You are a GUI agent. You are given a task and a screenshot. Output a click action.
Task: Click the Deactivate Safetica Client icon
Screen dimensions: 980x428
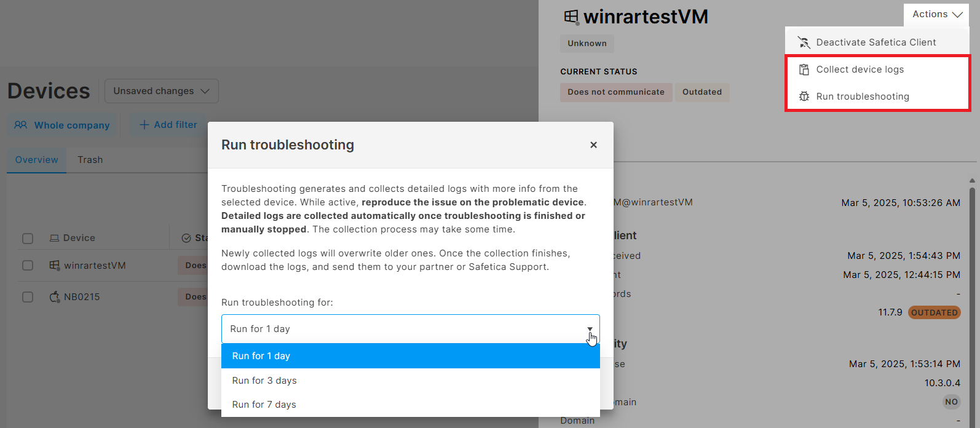pos(804,42)
